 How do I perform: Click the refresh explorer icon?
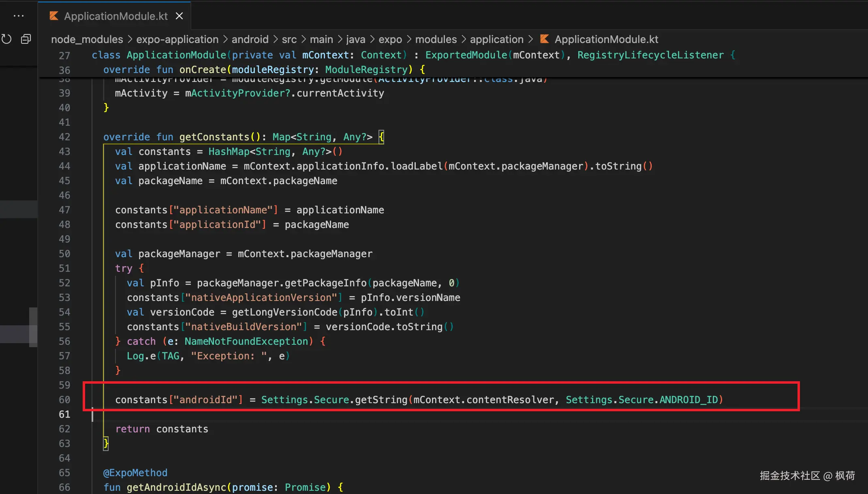[x=6, y=39]
